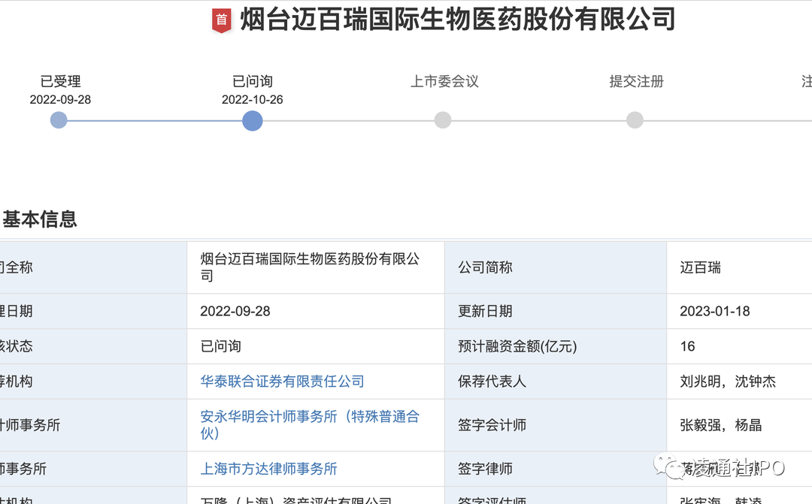Image resolution: width=812 pixels, height=504 pixels.
Task: Click the financing amount value 16
Action: coord(687,346)
